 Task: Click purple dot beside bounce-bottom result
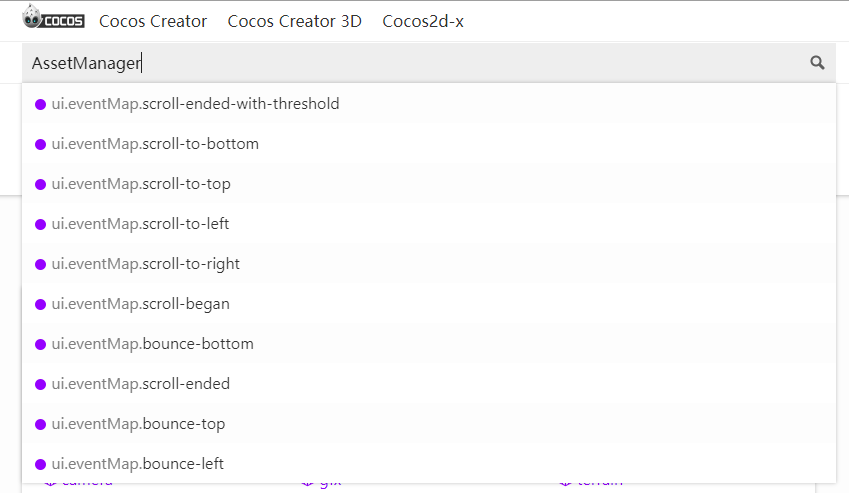(x=41, y=344)
